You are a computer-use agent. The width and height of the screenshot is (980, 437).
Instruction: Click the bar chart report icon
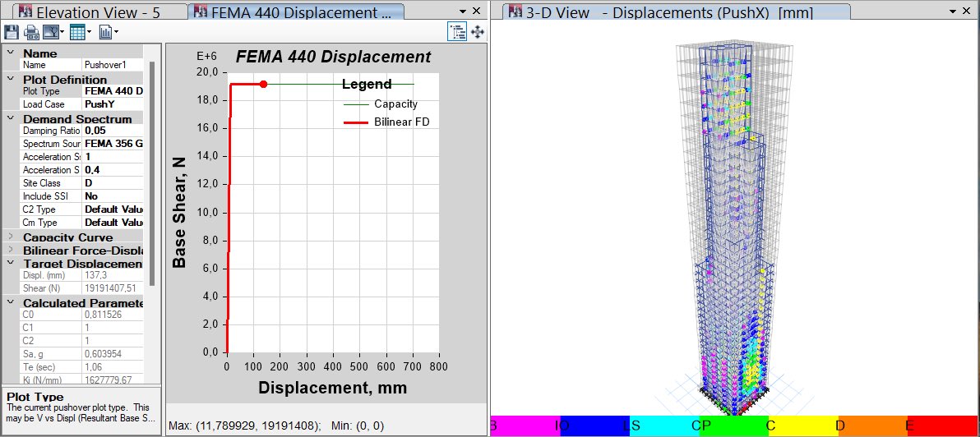pos(105,32)
